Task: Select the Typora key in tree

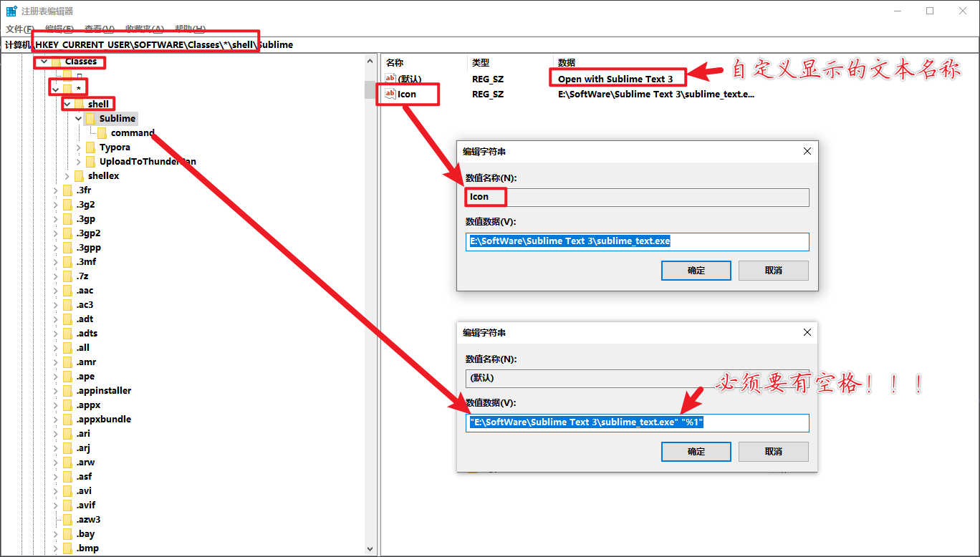Action: 115,147
